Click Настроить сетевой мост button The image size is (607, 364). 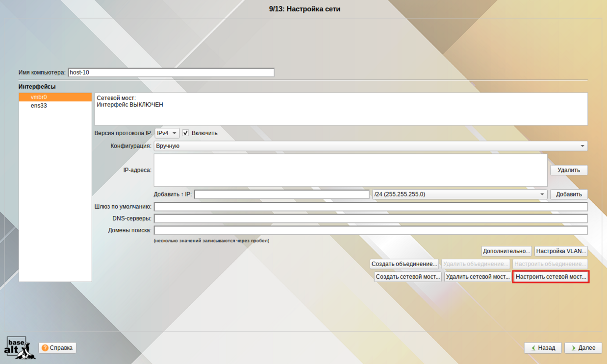tap(551, 277)
